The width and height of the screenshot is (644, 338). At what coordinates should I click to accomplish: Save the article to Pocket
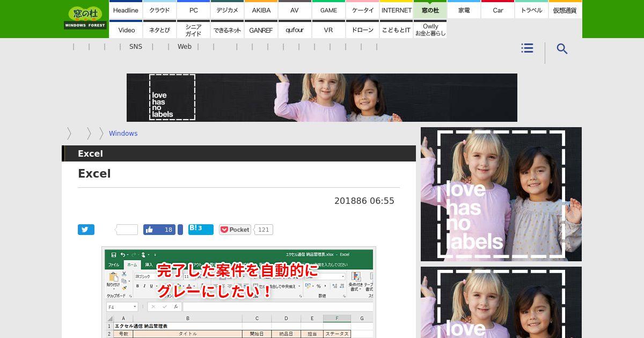click(x=235, y=230)
